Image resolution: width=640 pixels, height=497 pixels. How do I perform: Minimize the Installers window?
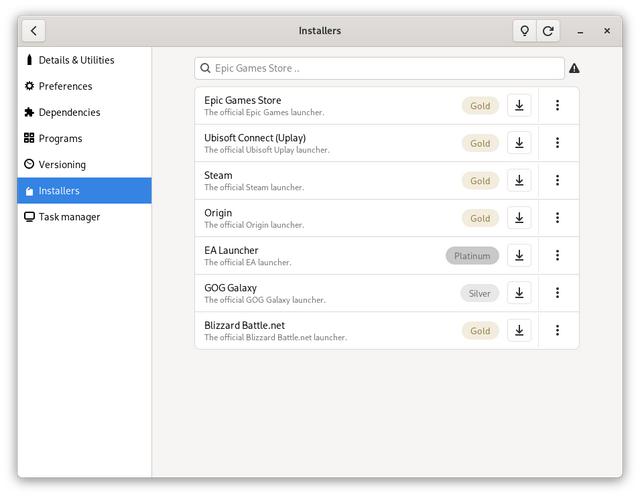(580, 31)
